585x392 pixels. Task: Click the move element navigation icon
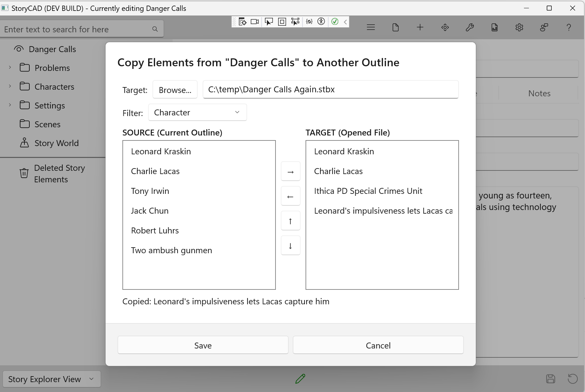445,27
